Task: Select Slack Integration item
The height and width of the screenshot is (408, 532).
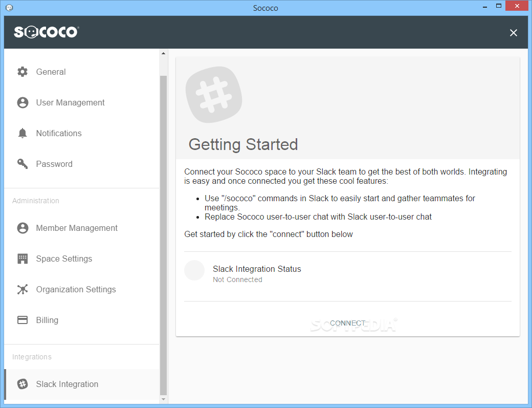Action: click(82, 384)
